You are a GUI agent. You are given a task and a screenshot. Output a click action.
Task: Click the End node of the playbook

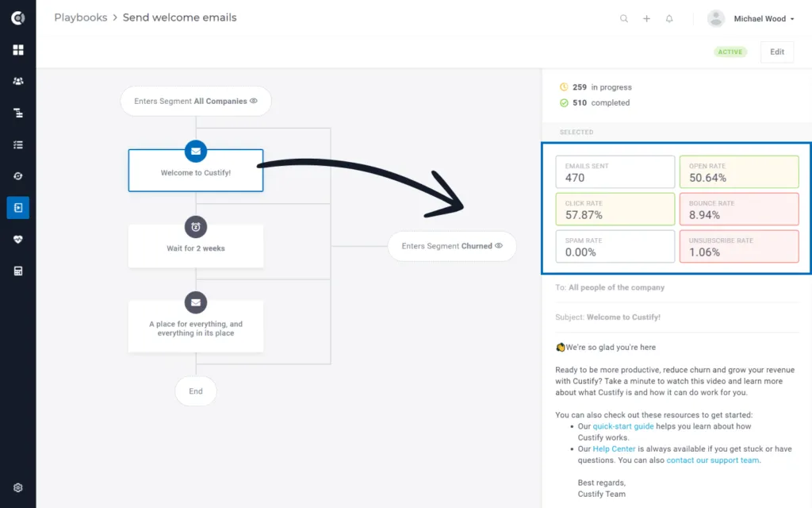coord(196,391)
